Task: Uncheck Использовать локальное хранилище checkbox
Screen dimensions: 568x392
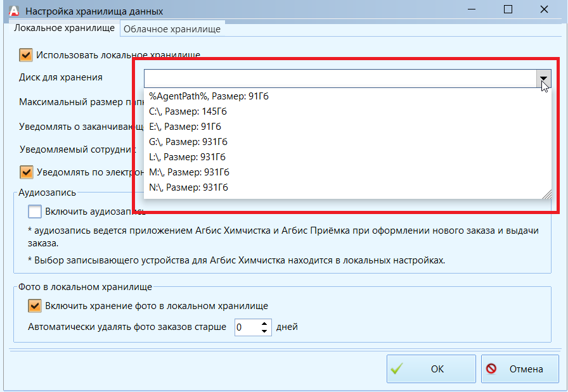Action: 26,55
